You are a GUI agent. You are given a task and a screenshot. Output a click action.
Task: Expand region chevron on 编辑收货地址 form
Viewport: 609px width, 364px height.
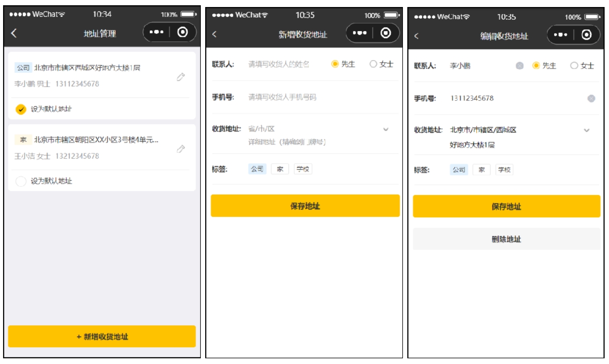tap(587, 130)
